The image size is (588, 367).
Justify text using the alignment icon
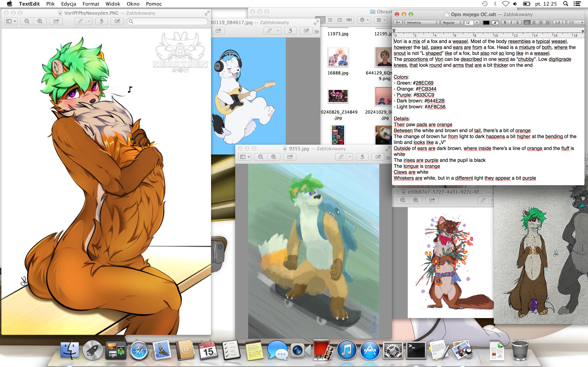pos(547,22)
